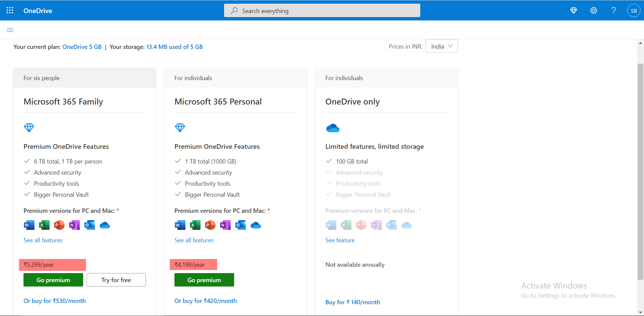Screen dimensions: 644x316
Task: Click the PowerPoint icon in Family plan
Action: pos(59,225)
